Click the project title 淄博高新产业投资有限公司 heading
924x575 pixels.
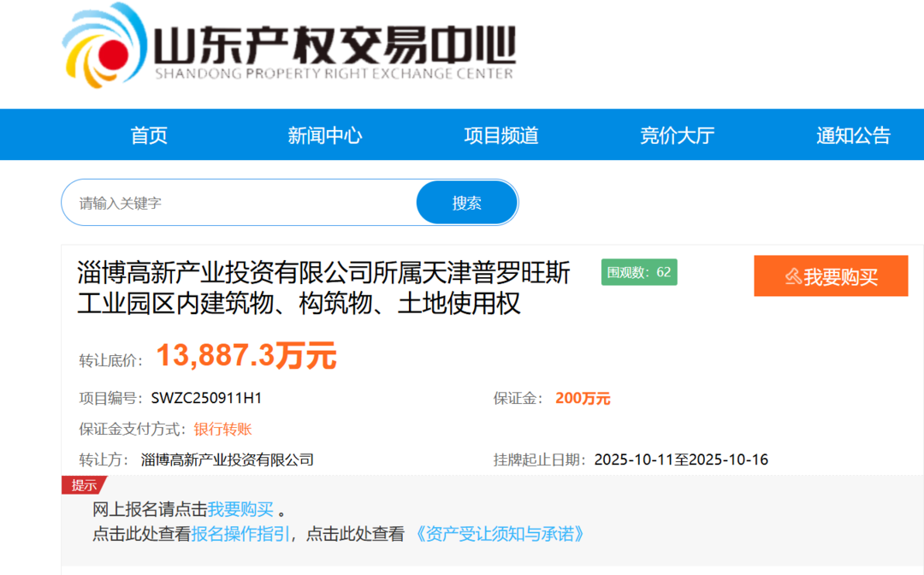pos(323,287)
